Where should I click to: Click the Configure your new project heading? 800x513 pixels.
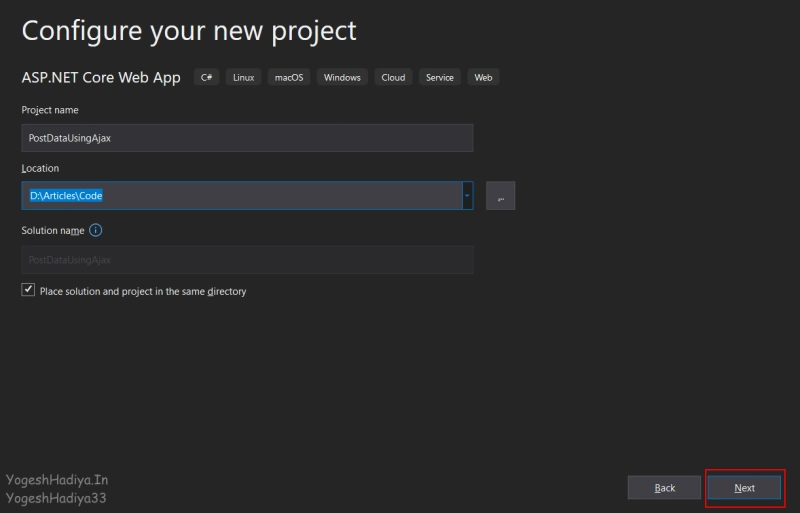point(189,31)
